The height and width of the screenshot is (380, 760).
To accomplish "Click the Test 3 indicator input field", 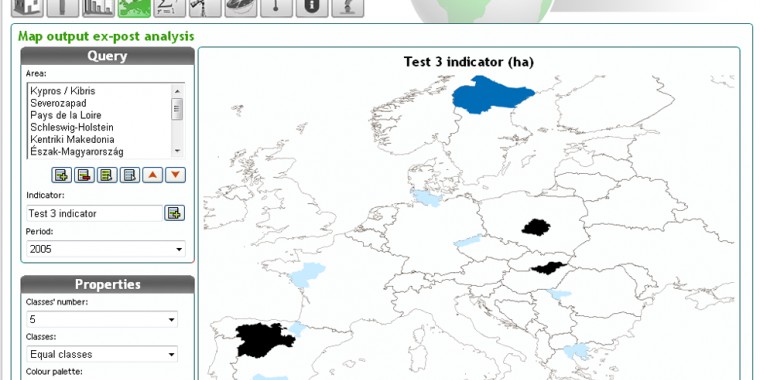I will 95,213.
